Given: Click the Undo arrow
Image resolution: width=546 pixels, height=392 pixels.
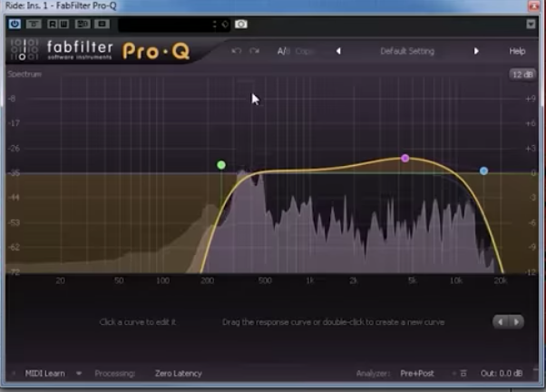Looking at the screenshot, I should click(237, 51).
